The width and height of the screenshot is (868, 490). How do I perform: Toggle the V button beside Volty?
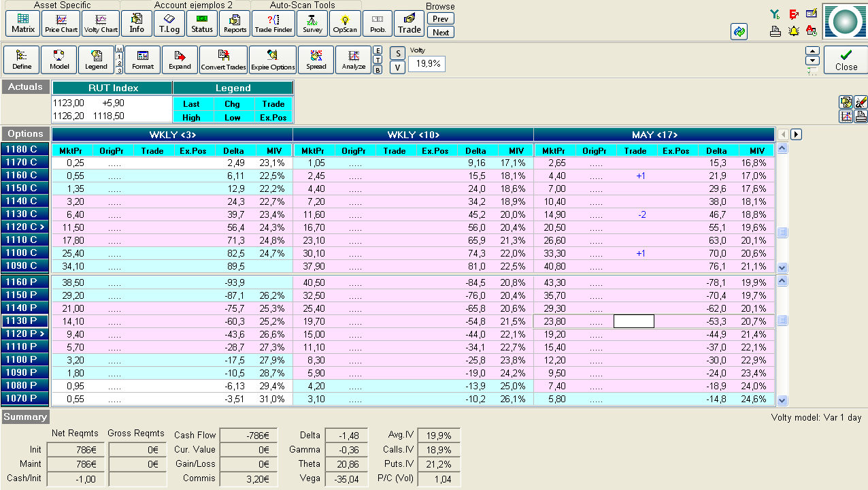click(x=397, y=67)
